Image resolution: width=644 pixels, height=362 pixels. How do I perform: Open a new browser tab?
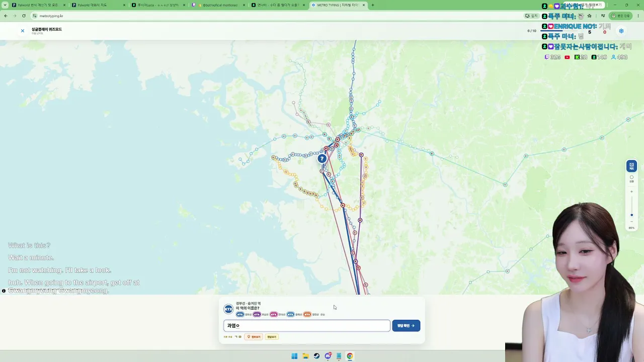[373, 5]
